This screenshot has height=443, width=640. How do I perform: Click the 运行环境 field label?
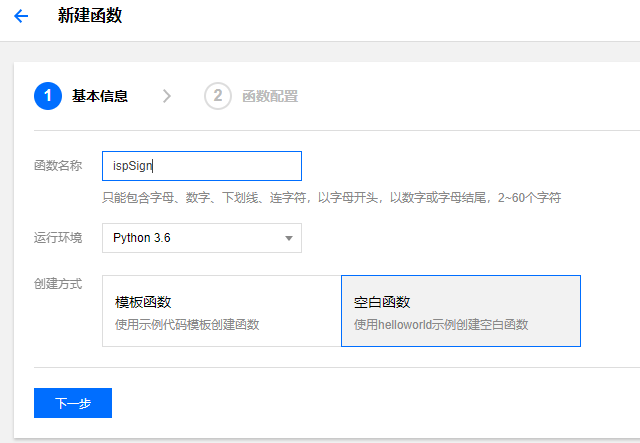pyautogui.click(x=57, y=237)
